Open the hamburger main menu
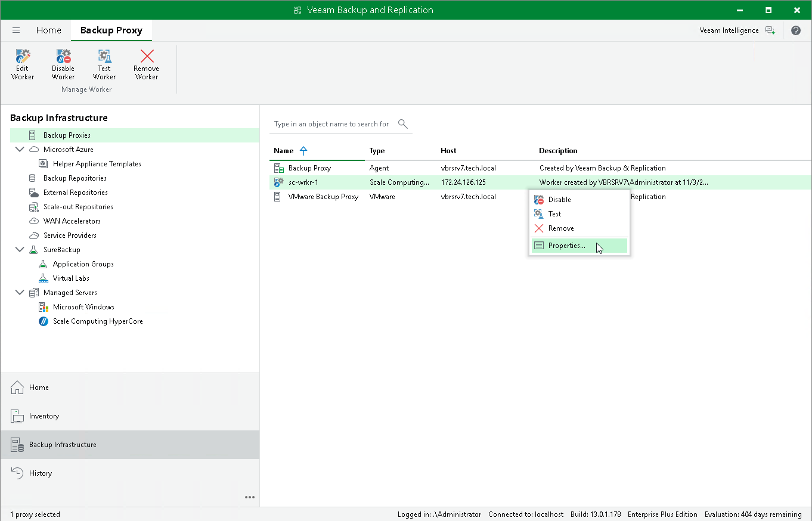Viewport: 812px width, 521px height. (x=16, y=30)
